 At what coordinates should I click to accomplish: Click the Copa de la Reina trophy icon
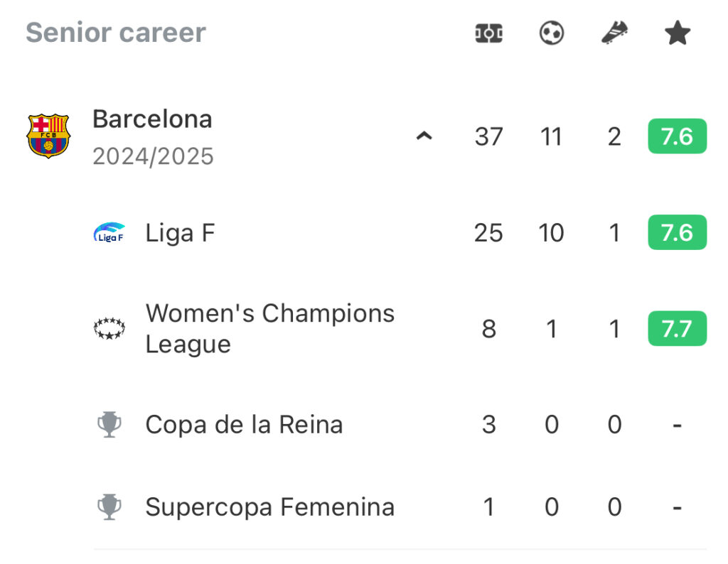(109, 424)
